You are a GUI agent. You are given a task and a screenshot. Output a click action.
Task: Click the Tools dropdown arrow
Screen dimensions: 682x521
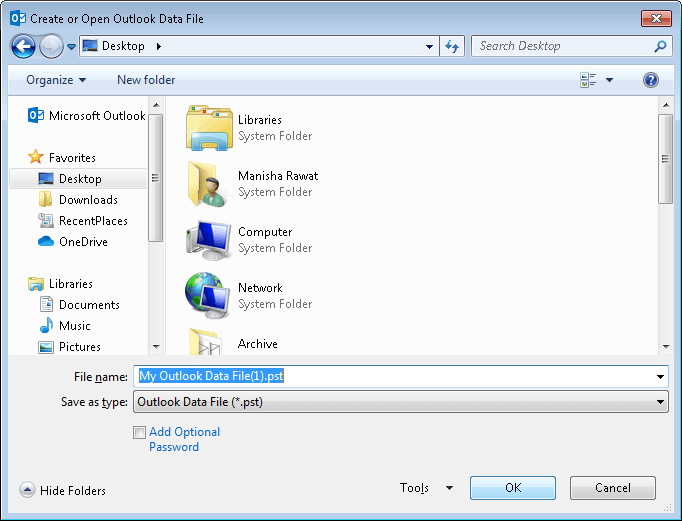point(449,488)
